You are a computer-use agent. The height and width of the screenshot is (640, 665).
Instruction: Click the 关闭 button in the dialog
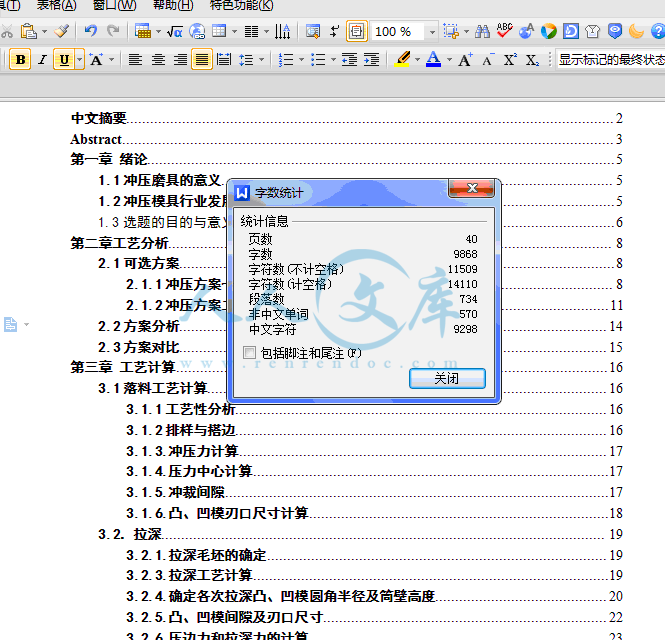[447, 378]
